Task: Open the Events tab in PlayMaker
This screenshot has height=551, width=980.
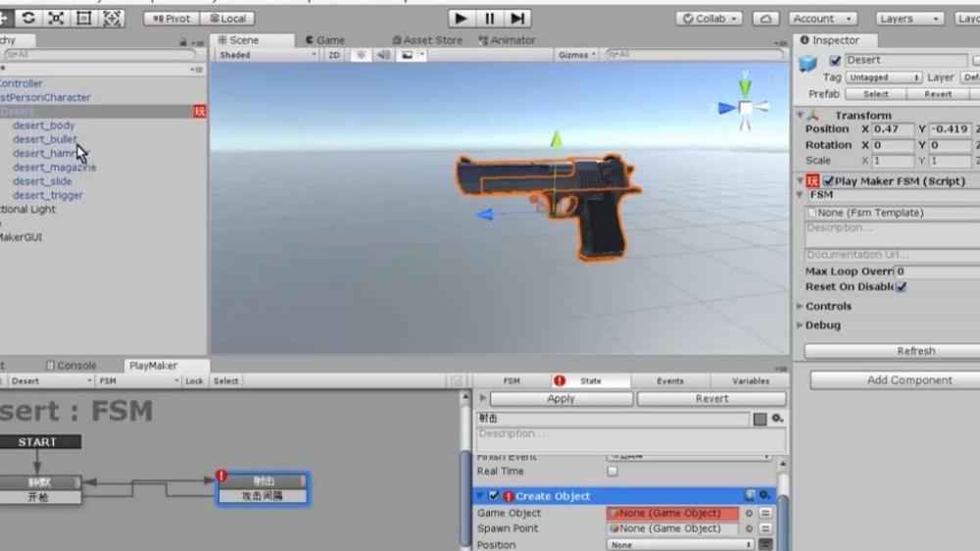Action: click(x=670, y=380)
